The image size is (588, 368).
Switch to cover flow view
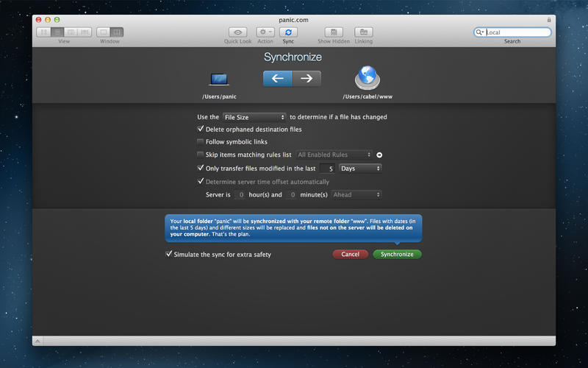[x=85, y=32]
